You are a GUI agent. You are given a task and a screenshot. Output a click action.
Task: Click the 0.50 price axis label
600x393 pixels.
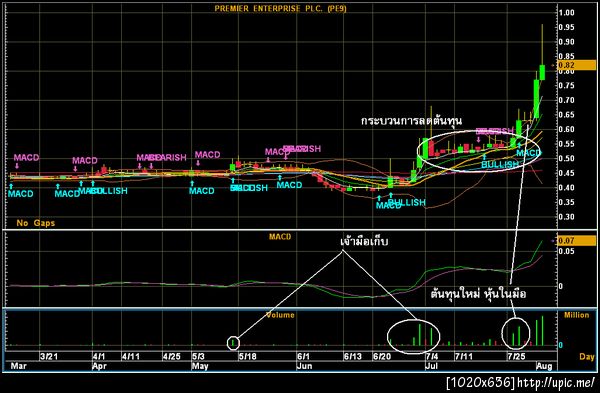(x=566, y=158)
